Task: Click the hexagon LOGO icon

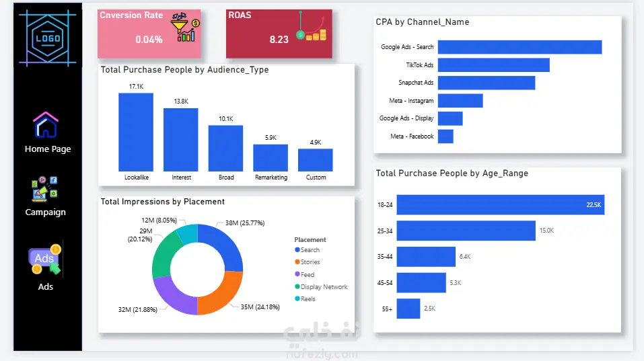Action: (x=48, y=38)
